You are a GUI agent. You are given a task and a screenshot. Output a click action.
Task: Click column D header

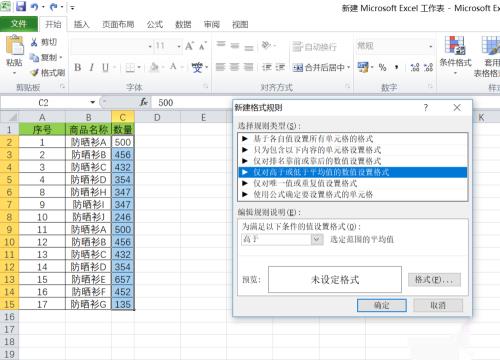pyautogui.click(x=157, y=117)
